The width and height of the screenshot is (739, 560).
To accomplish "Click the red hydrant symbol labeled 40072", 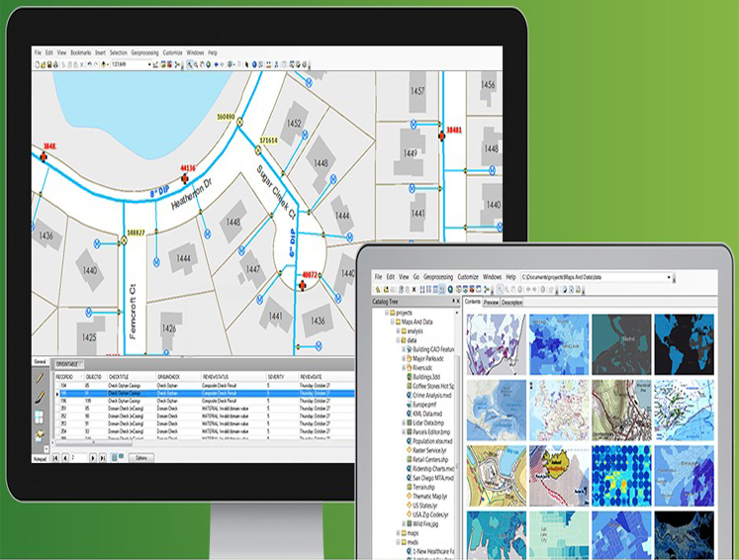I will [304, 283].
